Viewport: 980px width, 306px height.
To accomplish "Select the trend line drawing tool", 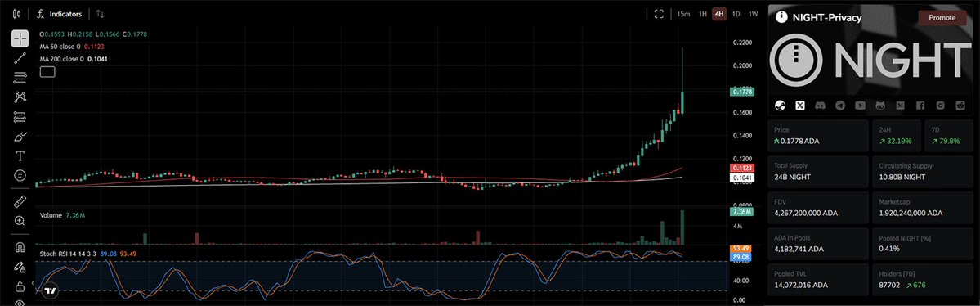I will pyautogui.click(x=20, y=58).
